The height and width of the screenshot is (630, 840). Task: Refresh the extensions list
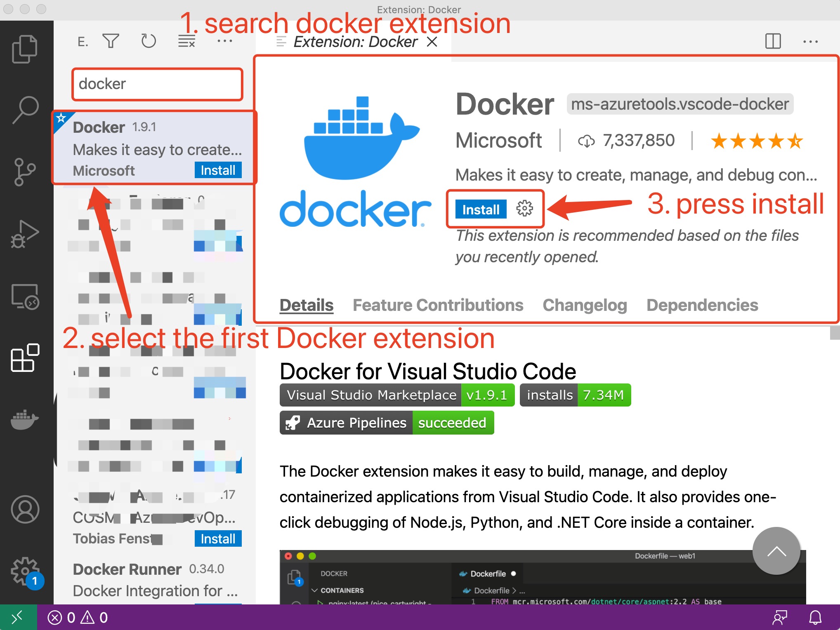click(149, 41)
